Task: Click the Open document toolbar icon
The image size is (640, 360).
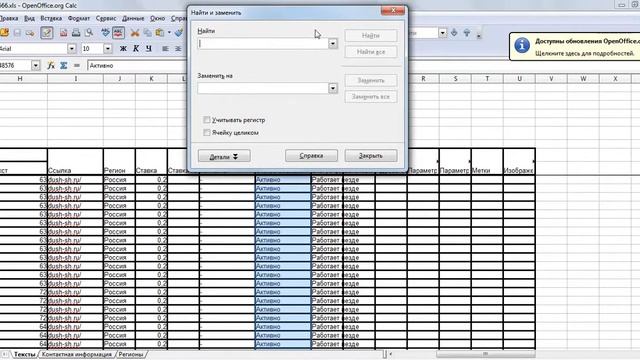Action: [4, 33]
